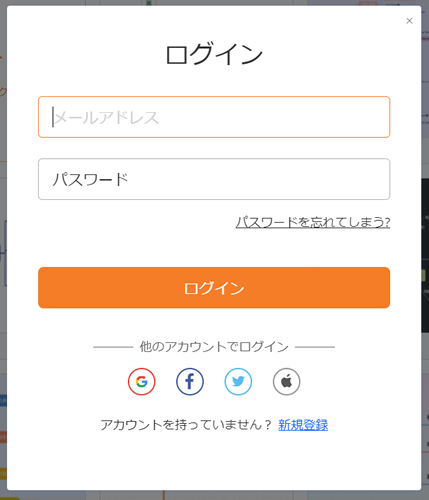Click empty white space below the 新規登録 row
Image resolution: width=429 pixels, height=500 pixels.
[x=214, y=462]
